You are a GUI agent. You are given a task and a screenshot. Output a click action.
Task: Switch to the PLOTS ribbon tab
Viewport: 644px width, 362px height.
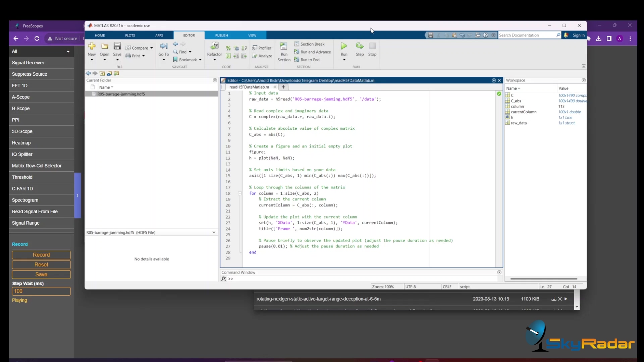tap(130, 35)
